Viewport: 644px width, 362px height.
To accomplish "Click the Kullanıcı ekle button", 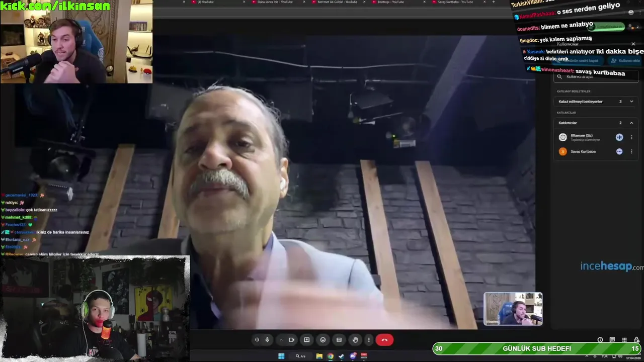I will tap(625, 60).
